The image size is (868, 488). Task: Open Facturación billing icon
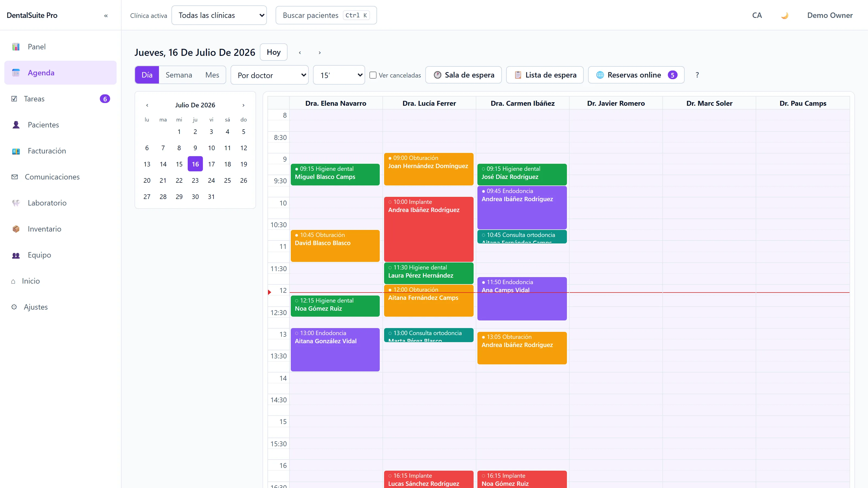pyautogui.click(x=16, y=151)
